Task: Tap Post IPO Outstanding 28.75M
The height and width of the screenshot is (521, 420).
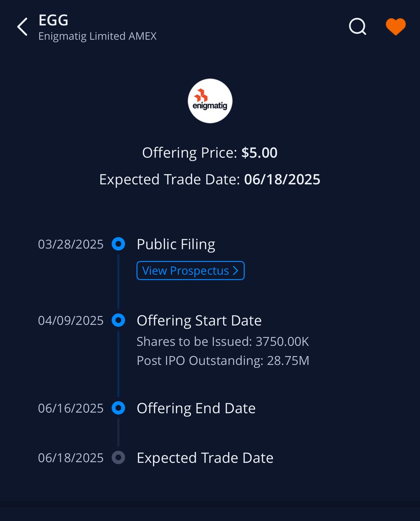Action: (223, 361)
